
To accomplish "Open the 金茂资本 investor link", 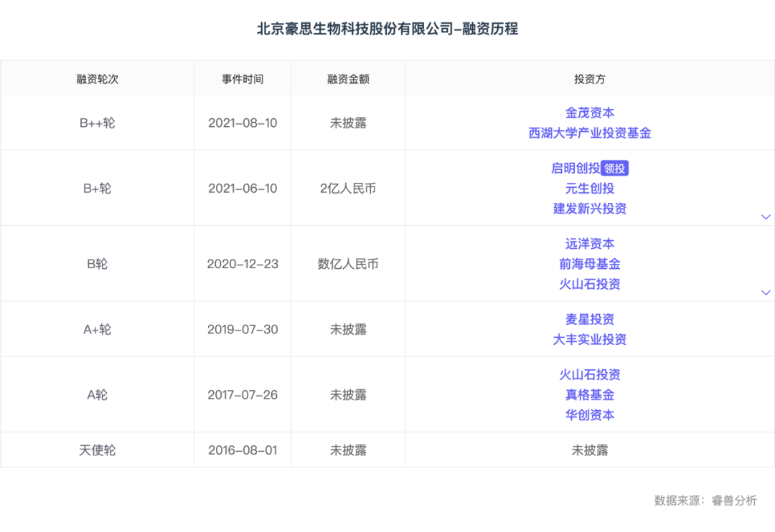I will (590, 113).
